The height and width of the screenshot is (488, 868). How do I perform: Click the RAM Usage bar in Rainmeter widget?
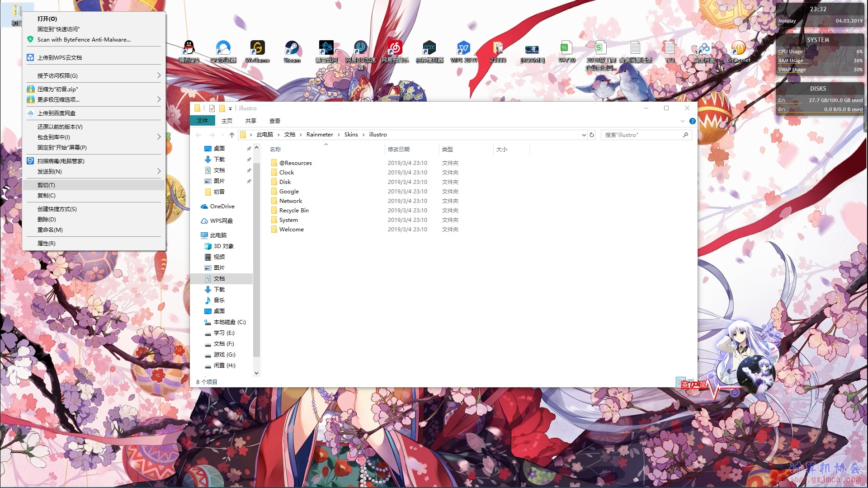coord(820,61)
